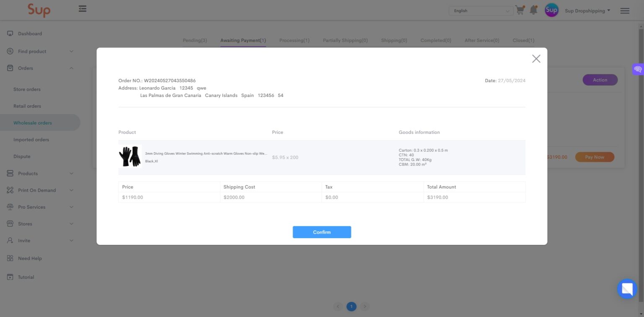This screenshot has width=644, height=317.
Task: Click the Confirm button
Action: pyautogui.click(x=322, y=232)
